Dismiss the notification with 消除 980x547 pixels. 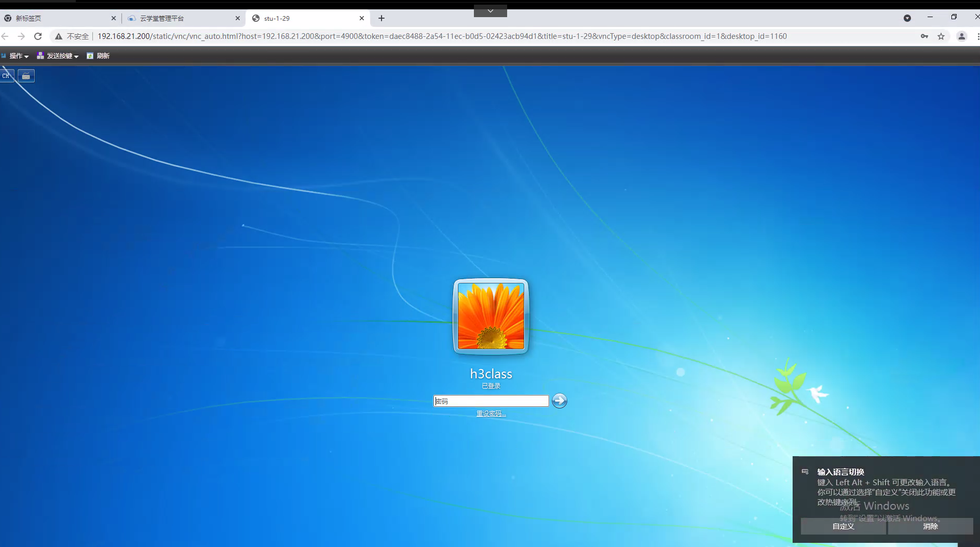930,526
